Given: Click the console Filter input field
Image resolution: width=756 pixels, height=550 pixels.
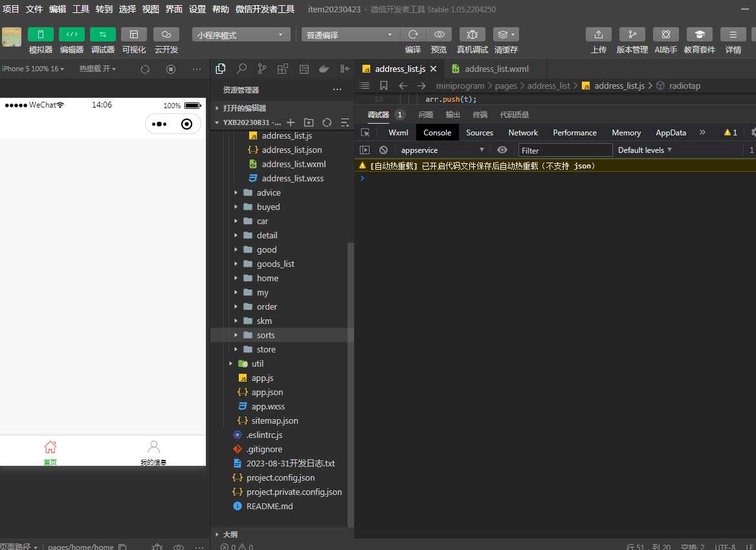Looking at the screenshot, I should click(565, 150).
